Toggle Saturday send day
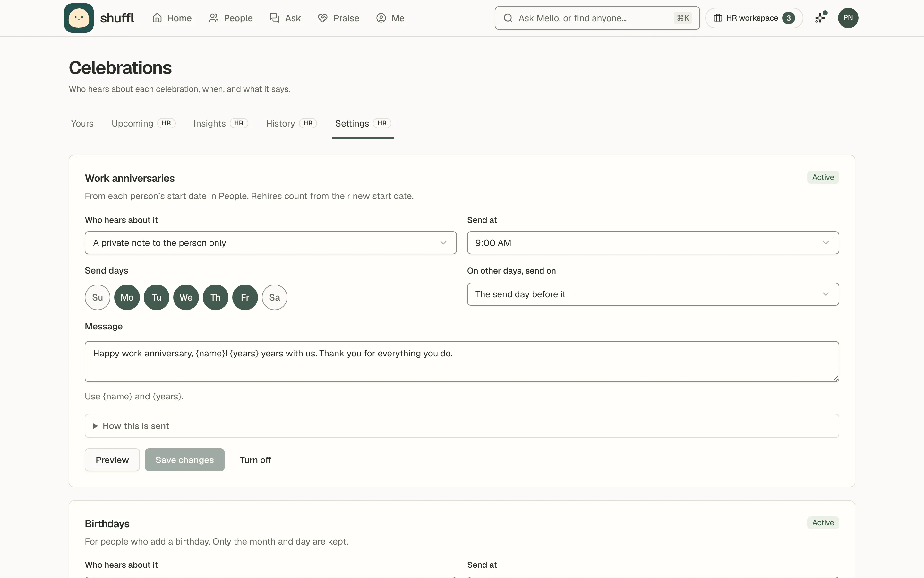 tap(275, 297)
